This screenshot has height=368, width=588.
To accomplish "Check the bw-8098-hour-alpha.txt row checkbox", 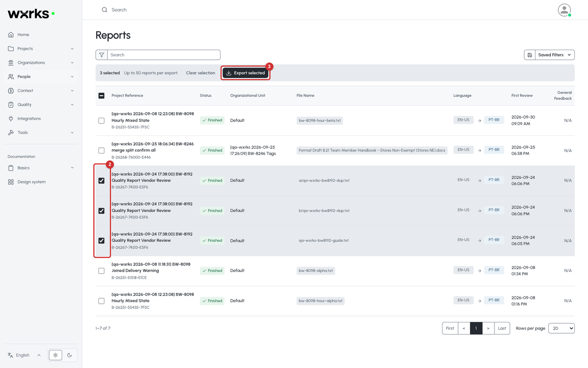I will coord(101,301).
